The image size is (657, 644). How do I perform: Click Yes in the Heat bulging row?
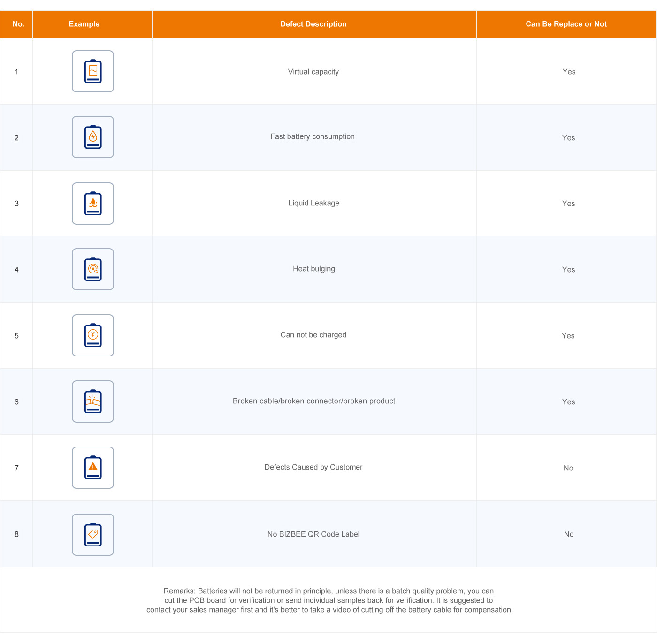point(568,270)
